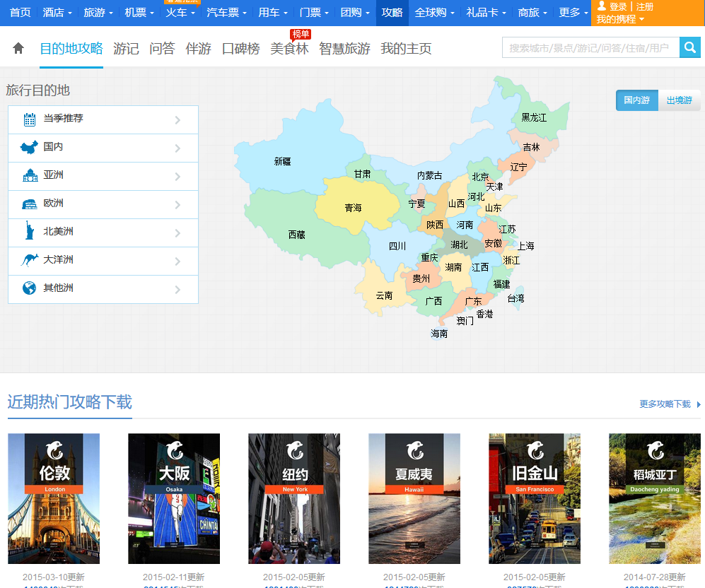Open the 机票 top menu
This screenshot has width=705, height=588.
pos(139,13)
